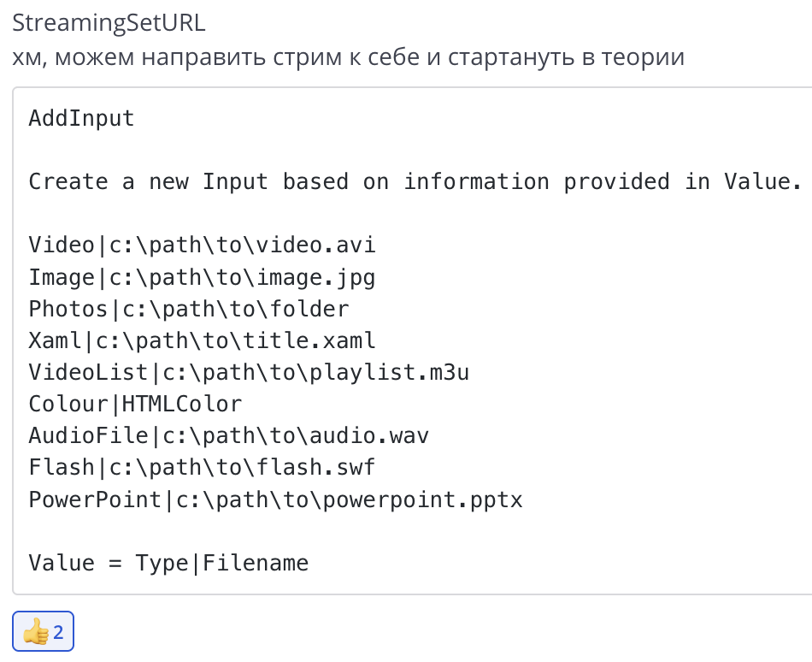Click the AddInput line in code block

click(x=81, y=118)
